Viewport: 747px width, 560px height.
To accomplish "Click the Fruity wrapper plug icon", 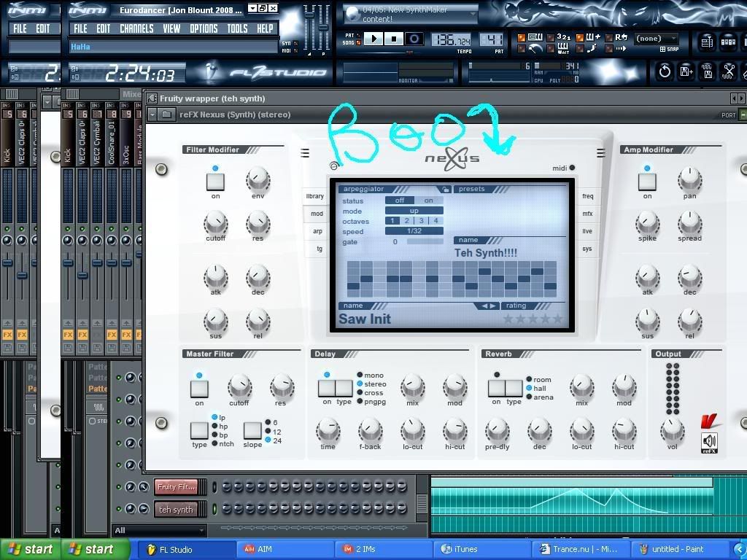I will (152, 98).
